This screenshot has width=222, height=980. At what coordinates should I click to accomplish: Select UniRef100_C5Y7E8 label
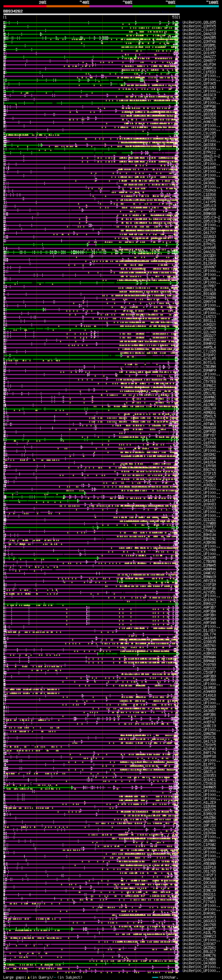click(199, 382)
